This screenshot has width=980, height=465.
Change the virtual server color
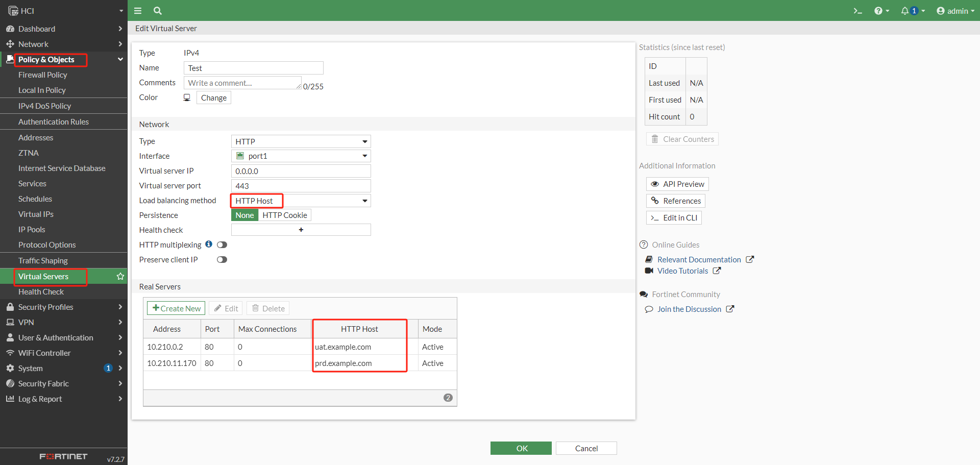tap(213, 97)
